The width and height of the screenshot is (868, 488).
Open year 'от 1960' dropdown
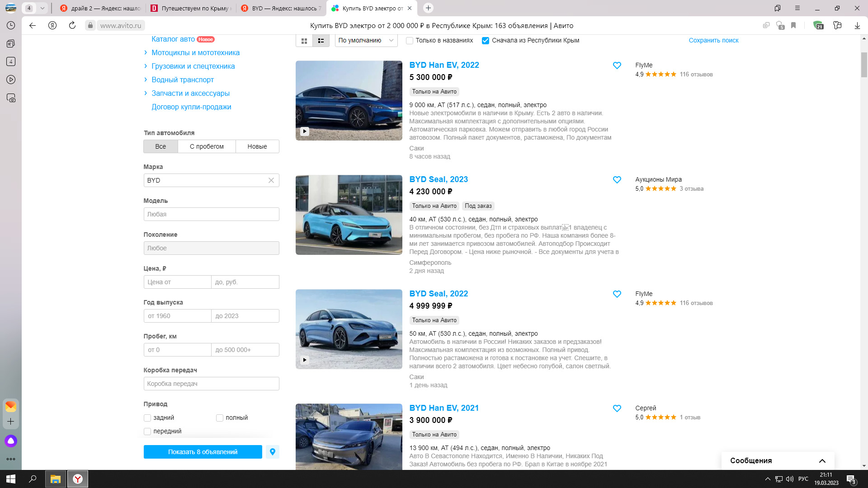pyautogui.click(x=177, y=316)
